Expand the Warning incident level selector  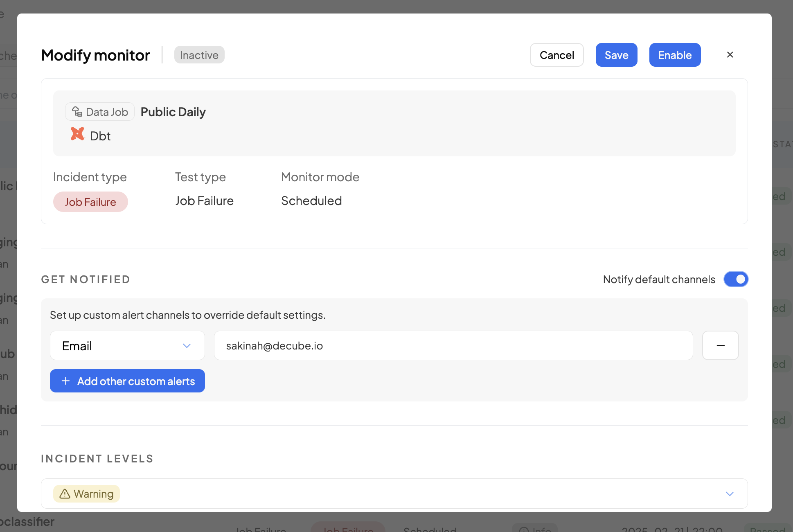pyautogui.click(x=729, y=494)
